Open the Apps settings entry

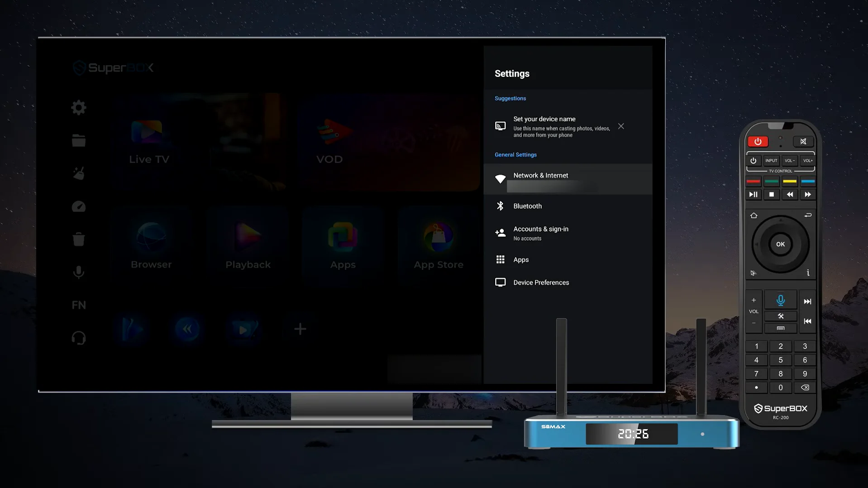coord(568,259)
